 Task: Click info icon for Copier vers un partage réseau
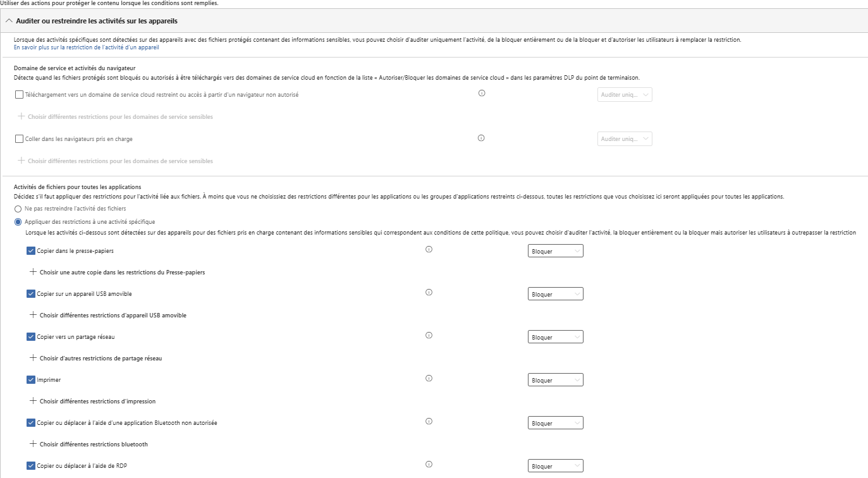(x=429, y=336)
